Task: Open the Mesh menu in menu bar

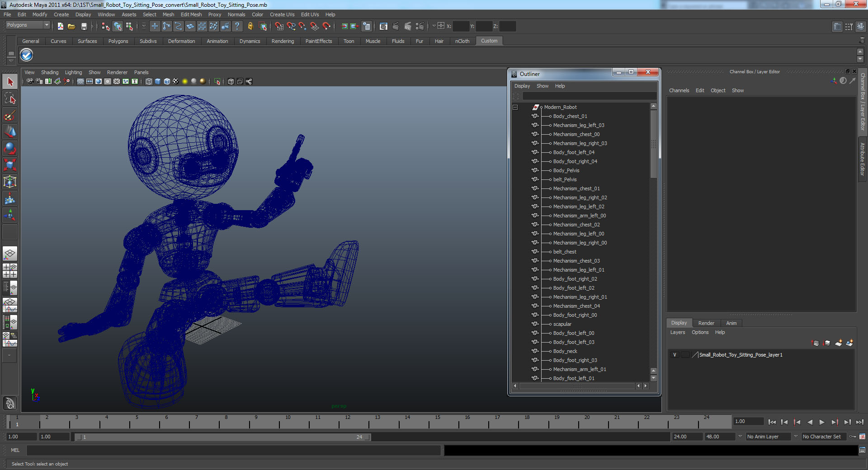Action: click(168, 14)
